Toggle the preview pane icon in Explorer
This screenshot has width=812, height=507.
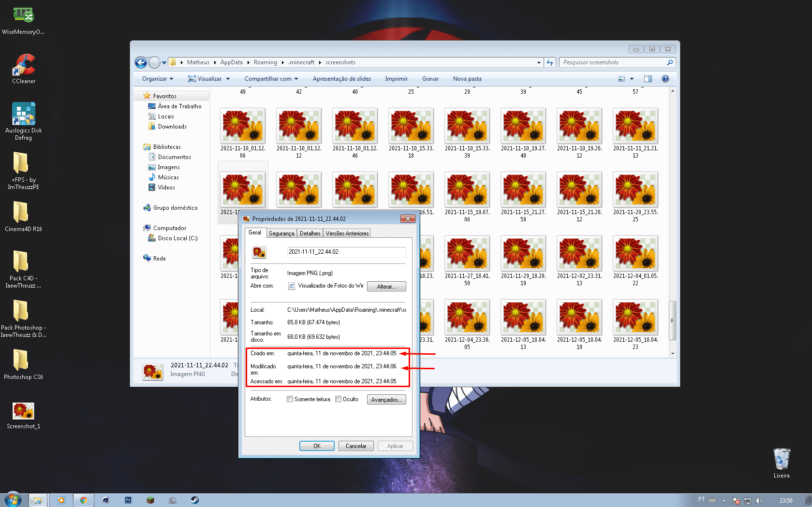point(648,79)
